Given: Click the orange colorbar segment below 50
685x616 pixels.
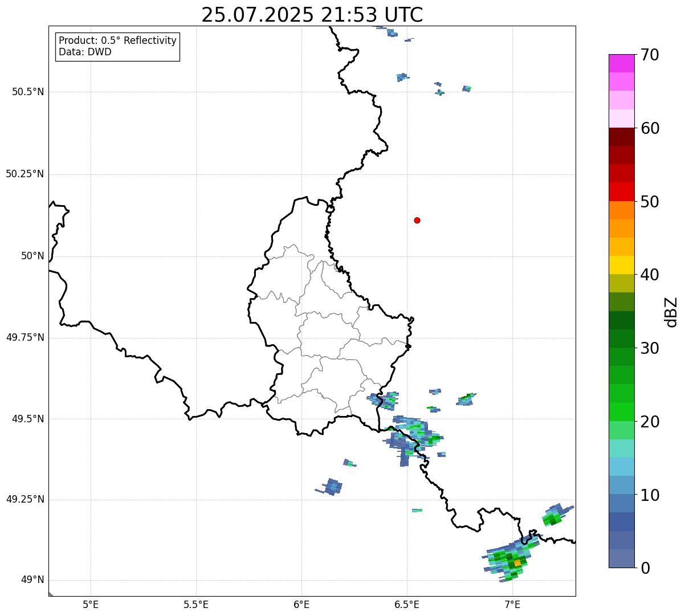Looking at the screenshot, I should pyautogui.click(x=622, y=210).
